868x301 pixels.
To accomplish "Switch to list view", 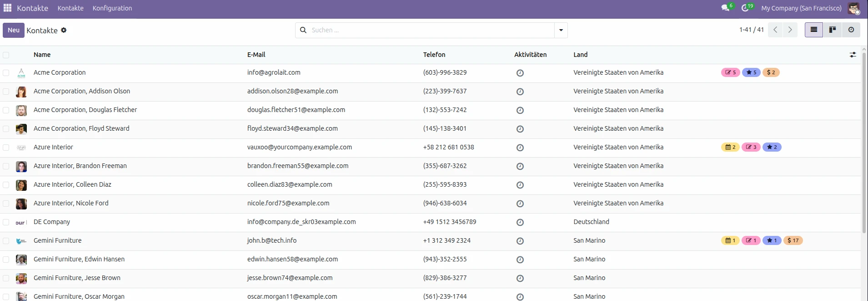I will pyautogui.click(x=814, y=30).
